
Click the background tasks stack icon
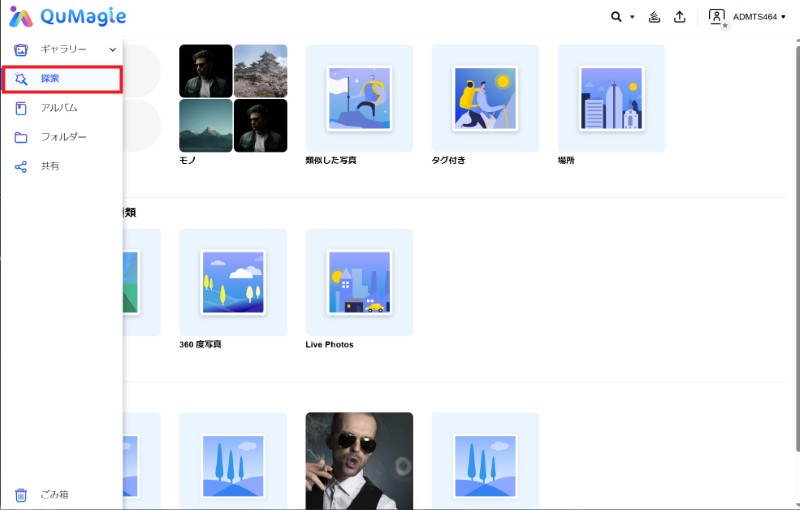click(x=655, y=17)
